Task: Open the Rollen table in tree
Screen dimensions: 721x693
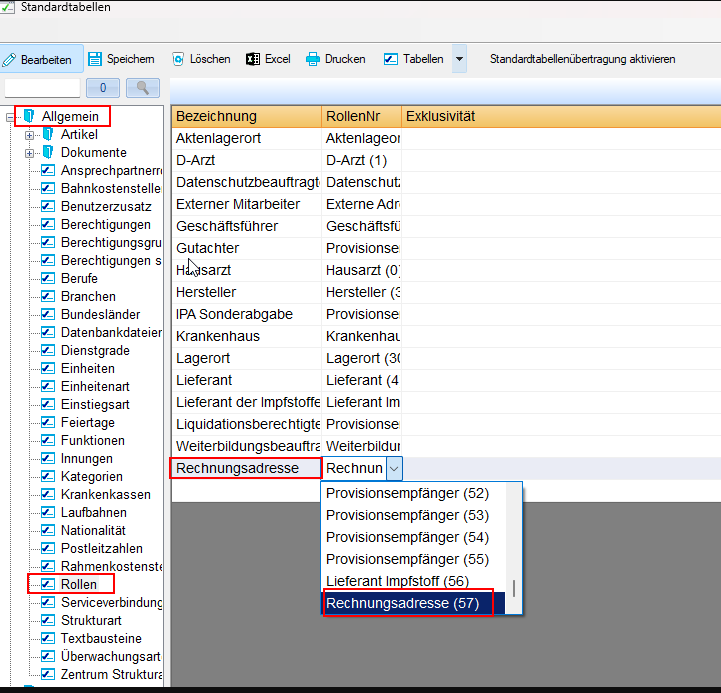Action: (x=79, y=584)
